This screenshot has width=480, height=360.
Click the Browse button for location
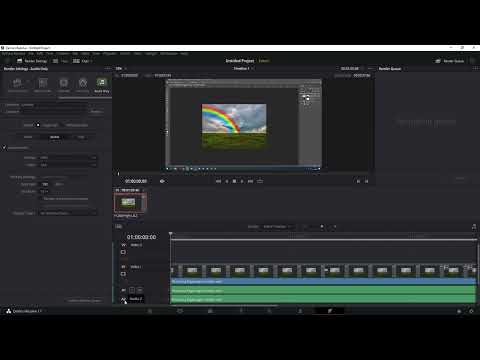97,112
